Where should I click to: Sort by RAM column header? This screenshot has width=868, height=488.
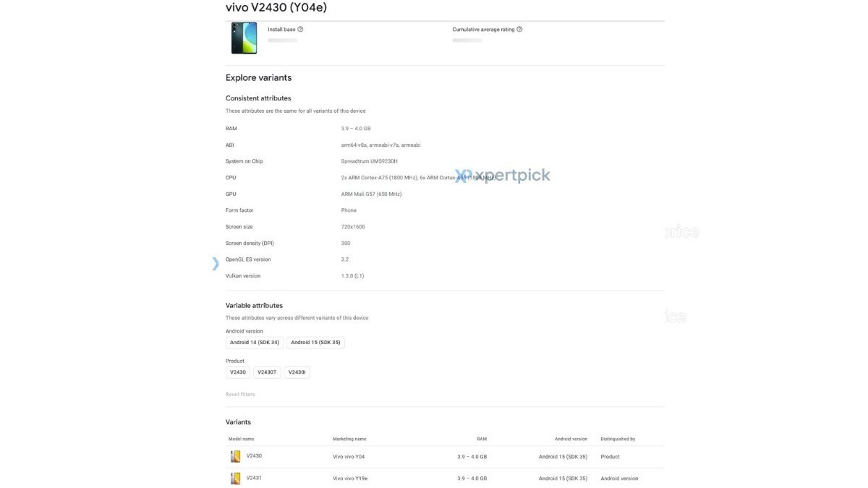coord(481,439)
